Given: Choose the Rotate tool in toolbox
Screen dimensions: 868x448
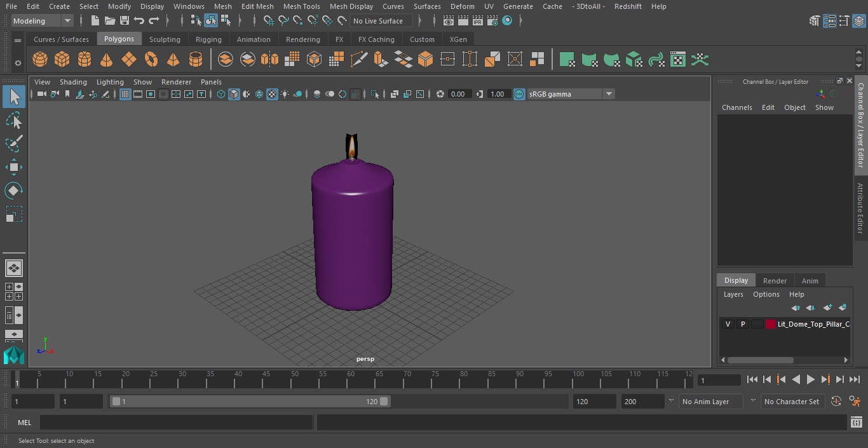Looking at the screenshot, I should click(x=13, y=191).
